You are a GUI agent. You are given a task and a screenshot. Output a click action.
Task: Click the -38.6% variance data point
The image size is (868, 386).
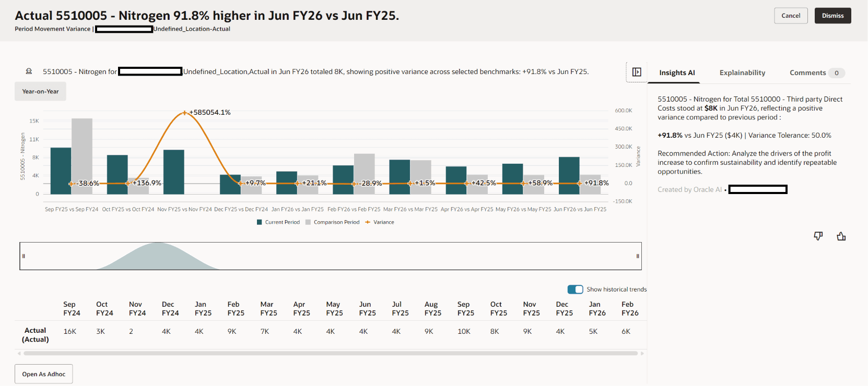click(71, 184)
